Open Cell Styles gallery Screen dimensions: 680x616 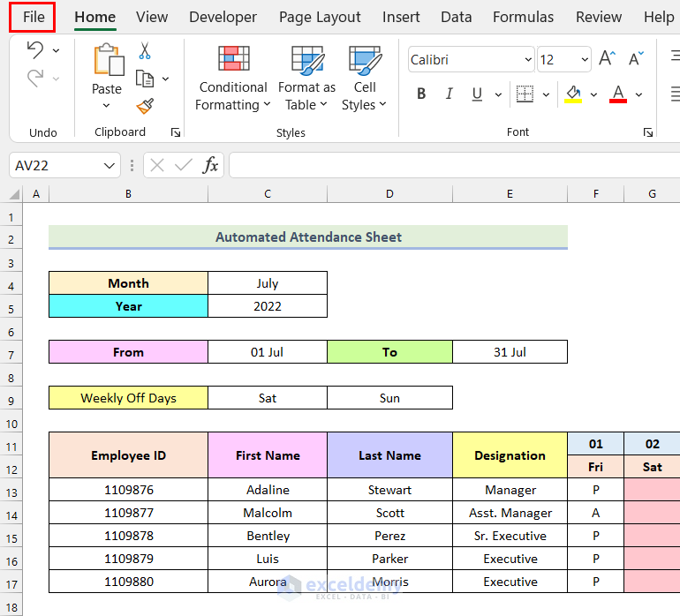364,78
